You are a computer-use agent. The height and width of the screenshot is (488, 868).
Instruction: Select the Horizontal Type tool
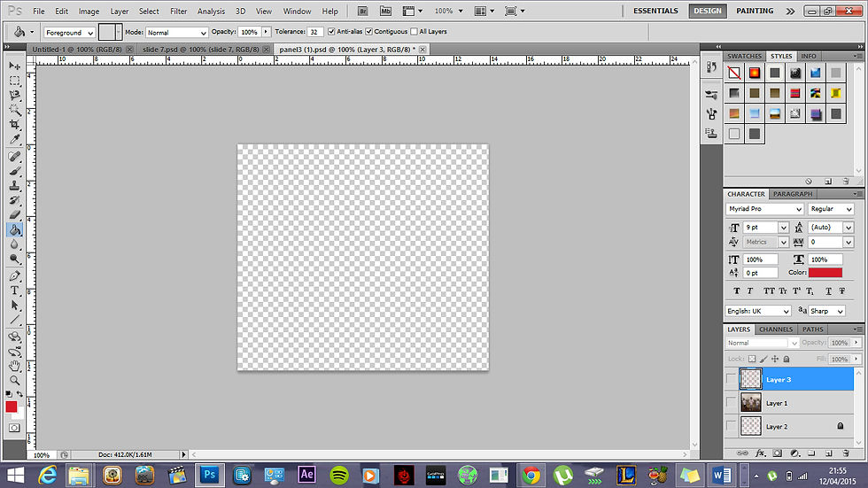tap(14, 290)
